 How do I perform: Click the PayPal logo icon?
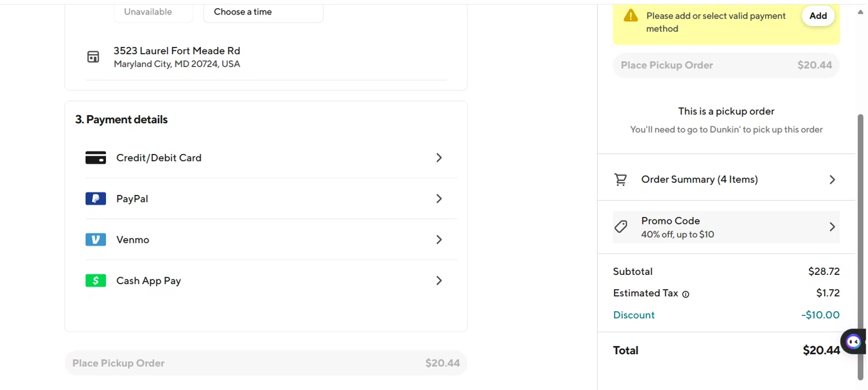point(95,199)
